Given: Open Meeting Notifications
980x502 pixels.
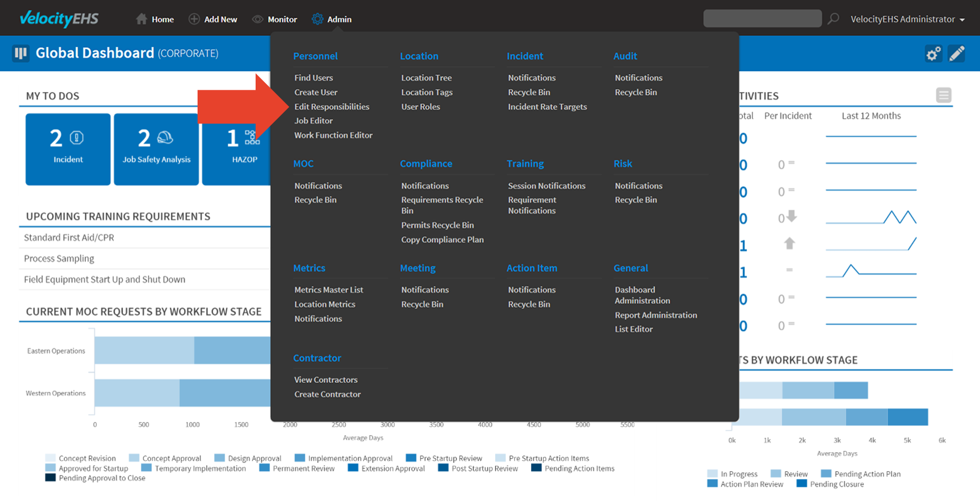Looking at the screenshot, I should coord(425,290).
